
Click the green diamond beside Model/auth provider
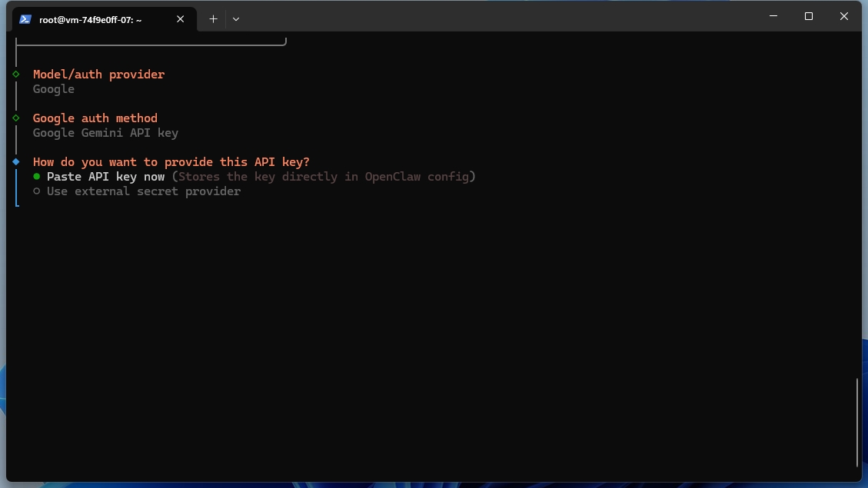tap(16, 74)
